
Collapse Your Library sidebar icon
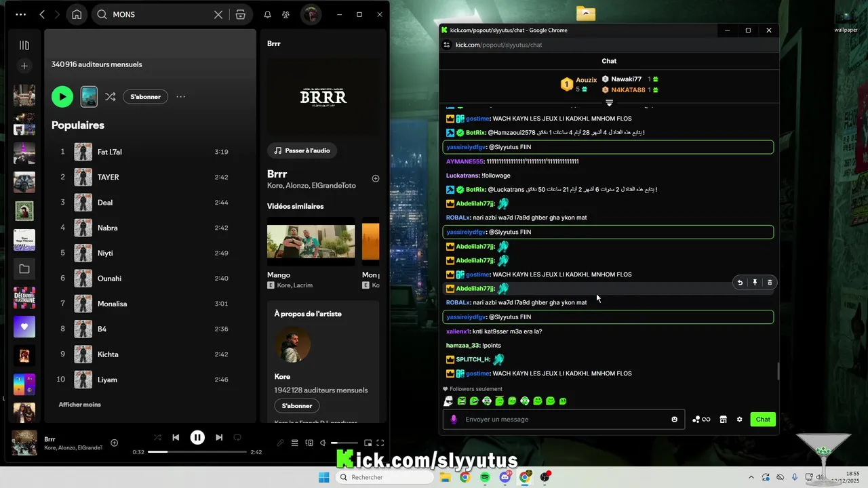coord(24,45)
